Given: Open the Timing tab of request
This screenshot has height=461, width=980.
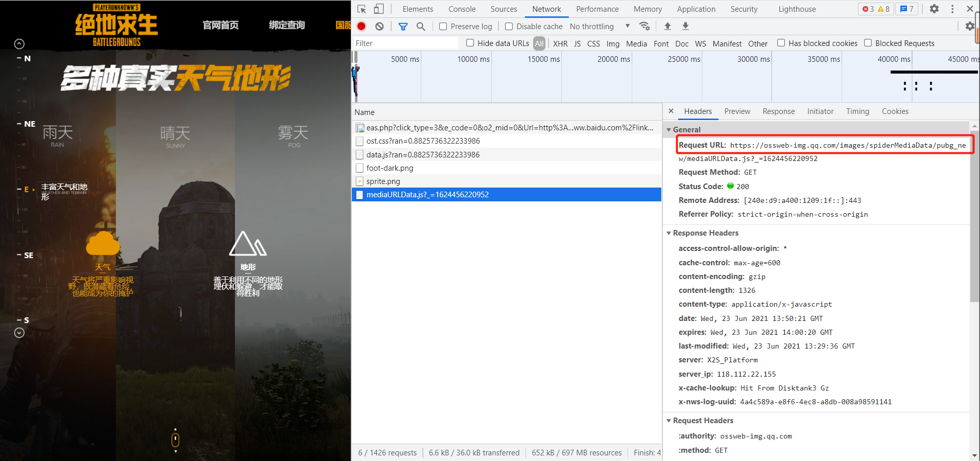Looking at the screenshot, I should click(x=857, y=111).
